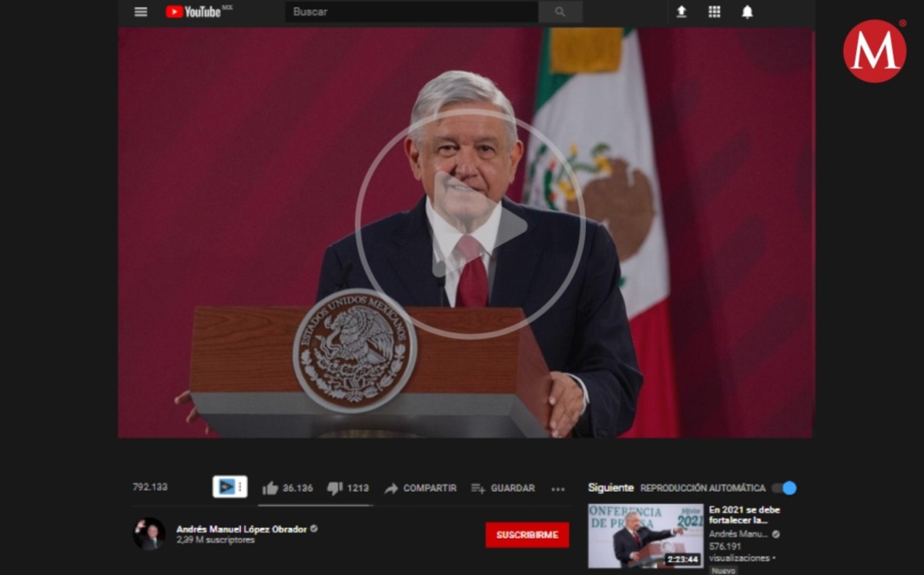Click the search magnifier button

click(x=560, y=12)
